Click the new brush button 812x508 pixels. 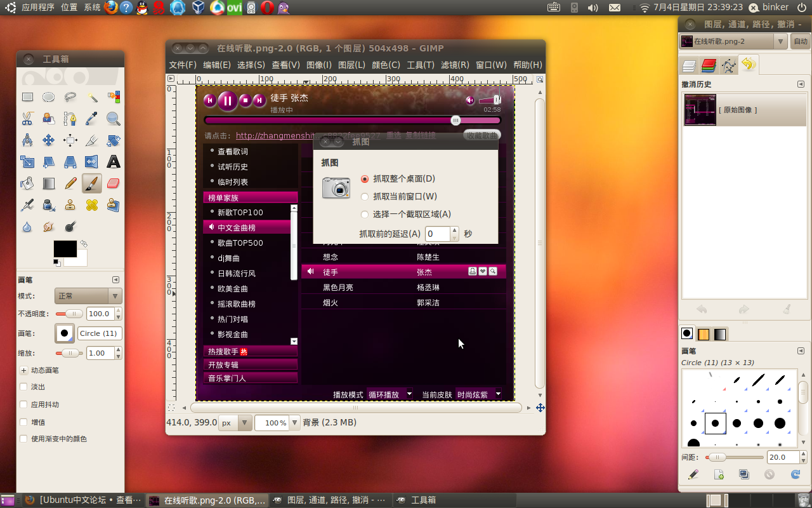[x=719, y=474]
